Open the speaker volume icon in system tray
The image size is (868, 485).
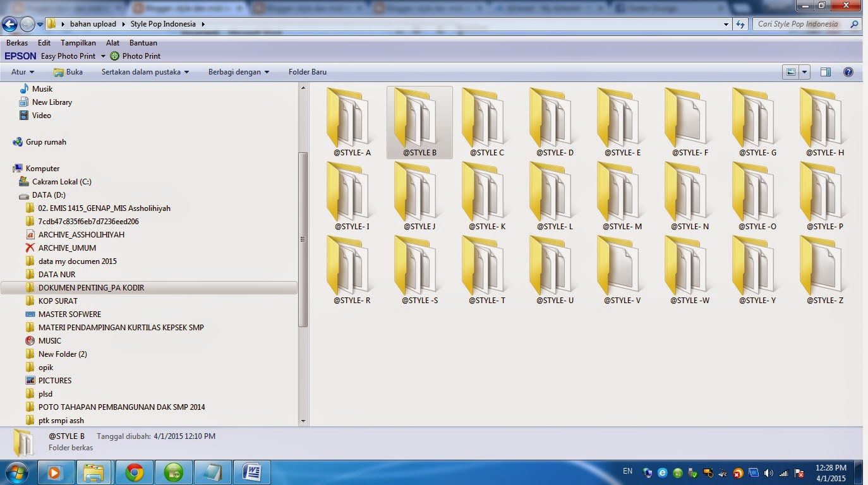pyautogui.click(x=768, y=472)
